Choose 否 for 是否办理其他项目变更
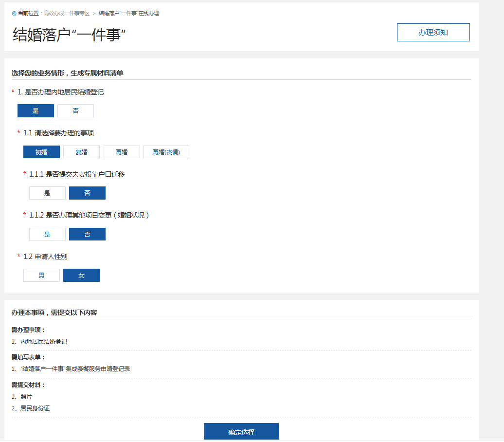504x442 pixels. pyautogui.click(x=87, y=234)
